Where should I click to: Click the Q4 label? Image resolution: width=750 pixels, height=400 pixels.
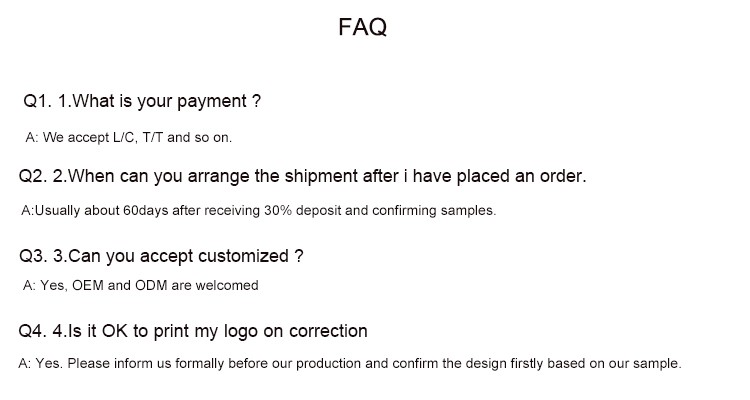(x=32, y=331)
